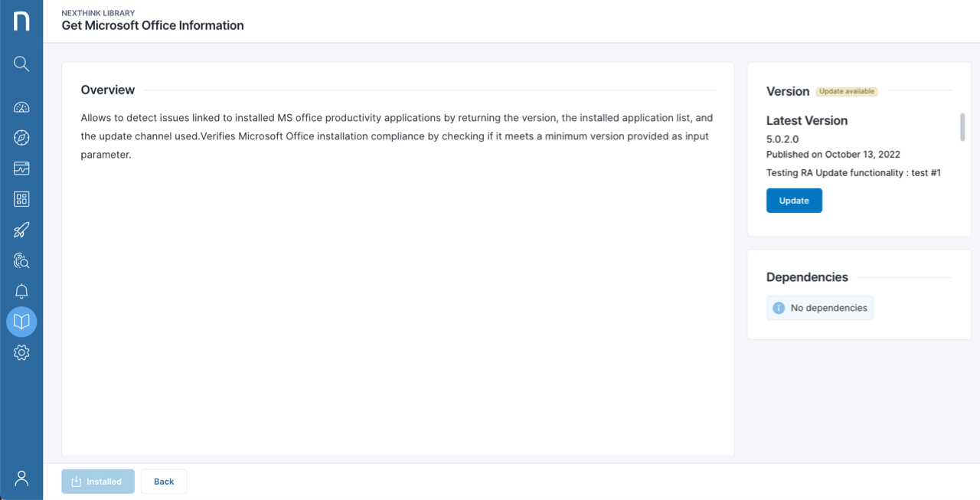
Task: Open the settings gear in the sidebar
Action: pos(21,352)
